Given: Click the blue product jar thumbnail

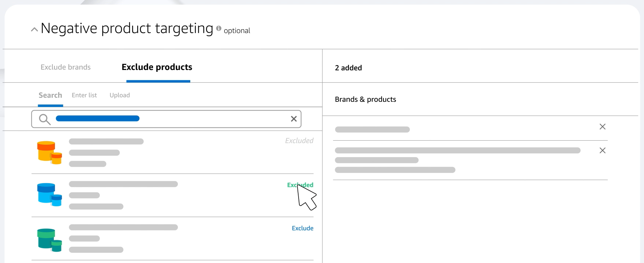Looking at the screenshot, I should tap(49, 195).
